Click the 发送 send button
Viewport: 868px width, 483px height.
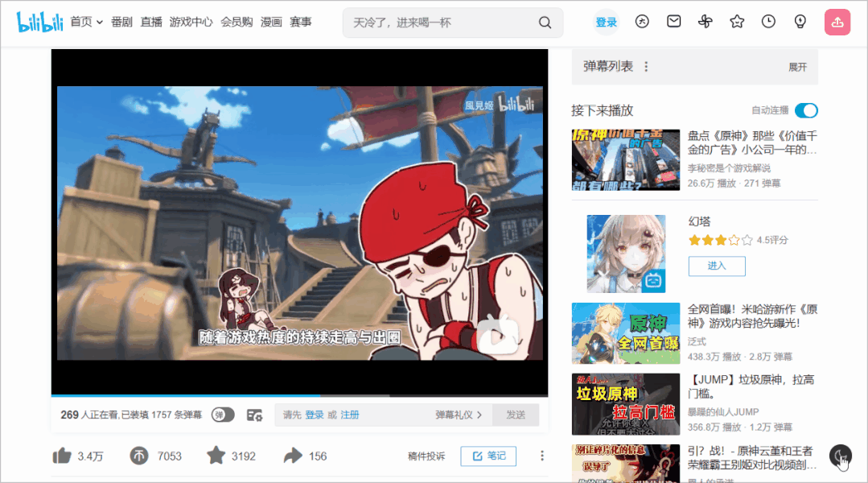click(x=516, y=415)
